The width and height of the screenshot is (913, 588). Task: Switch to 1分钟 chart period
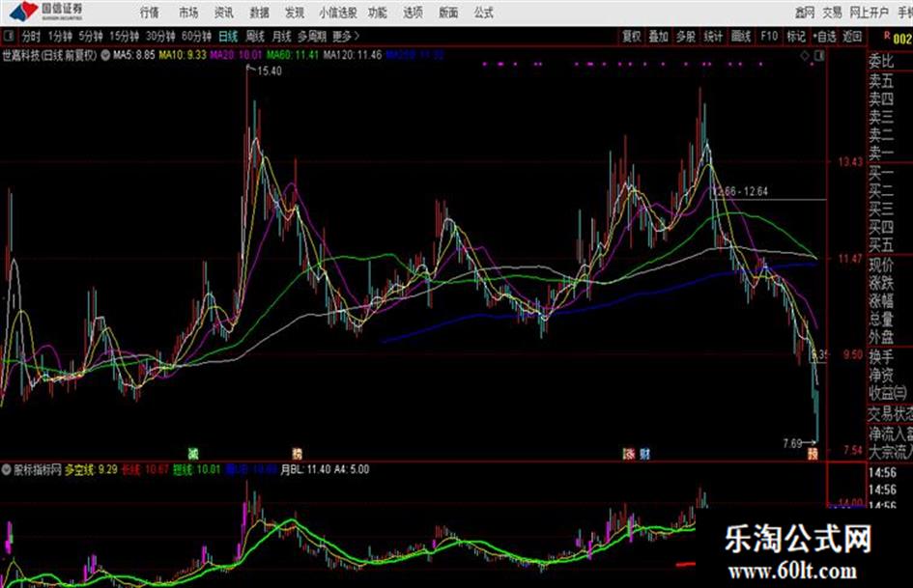click(x=60, y=36)
